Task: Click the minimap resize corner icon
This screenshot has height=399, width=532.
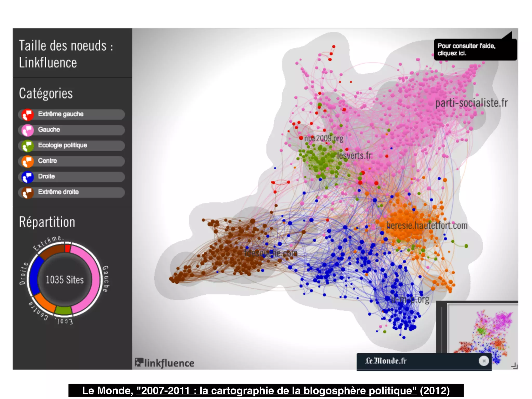Action: coord(514,366)
